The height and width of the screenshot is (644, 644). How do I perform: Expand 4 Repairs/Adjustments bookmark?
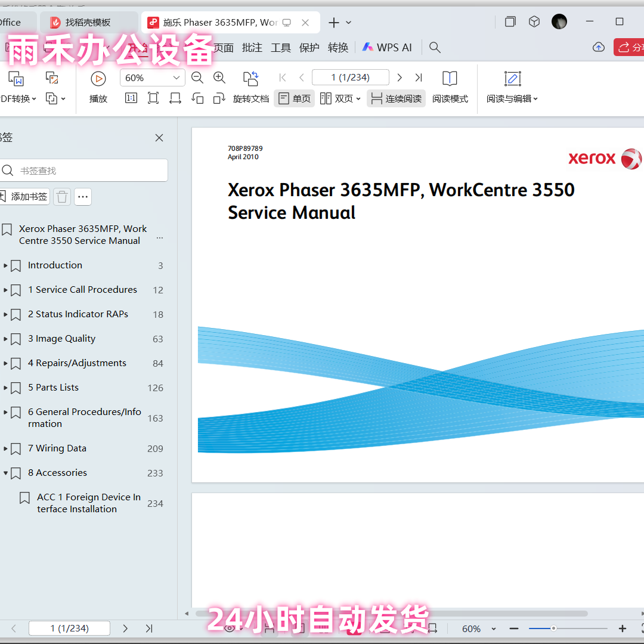coord(6,364)
